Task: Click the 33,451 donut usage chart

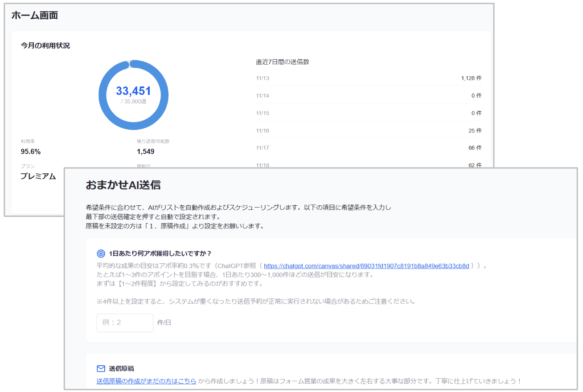Action: point(134,95)
